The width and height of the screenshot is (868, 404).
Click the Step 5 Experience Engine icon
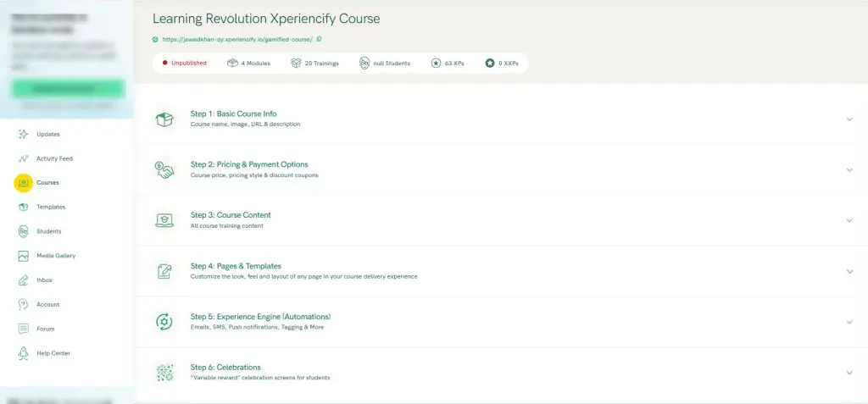click(x=164, y=322)
